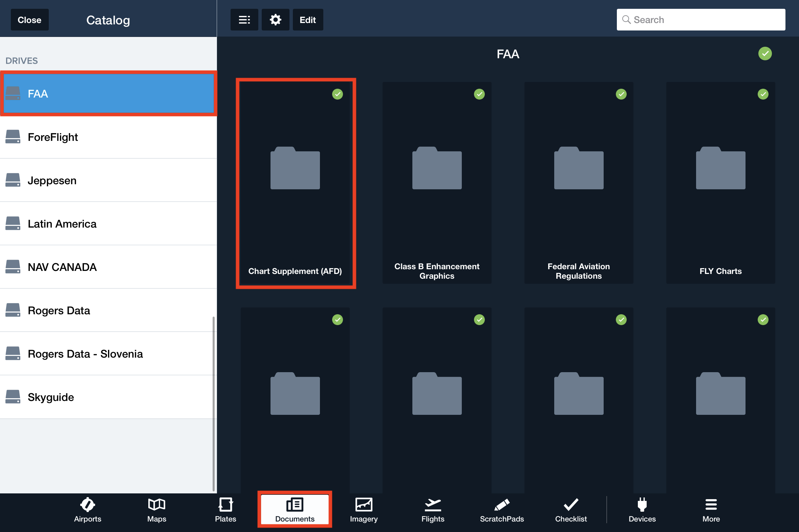This screenshot has width=799, height=532.
Task: Click the Jeppesen drive icon
Action: [13, 180]
